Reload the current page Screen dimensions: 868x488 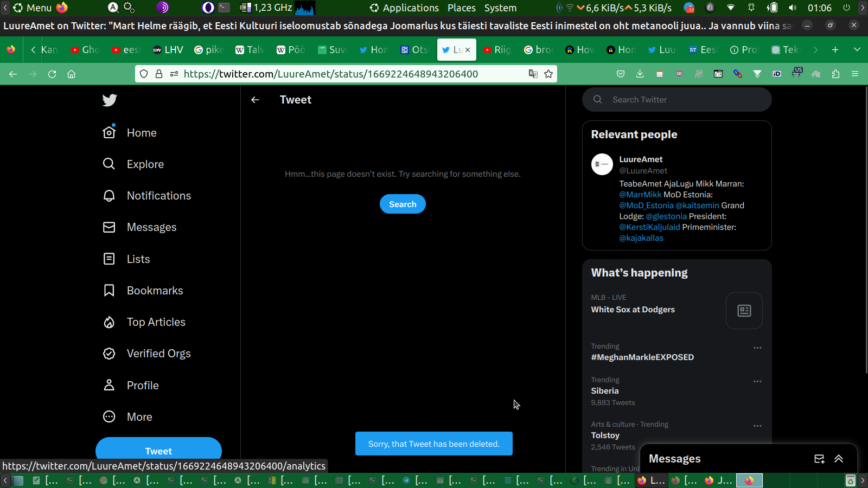click(x=52, y=74)
